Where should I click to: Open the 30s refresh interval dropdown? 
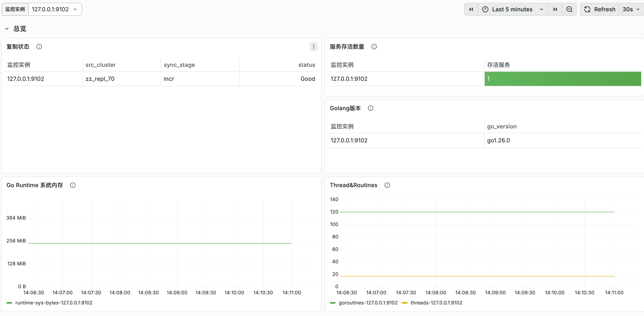pyautogui.click(x=631, y=9)
